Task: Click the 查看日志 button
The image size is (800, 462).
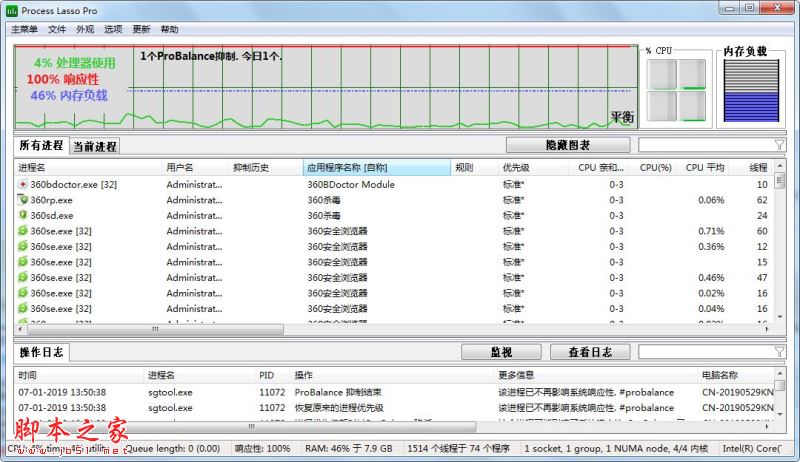Action: [x=590, y=352]
